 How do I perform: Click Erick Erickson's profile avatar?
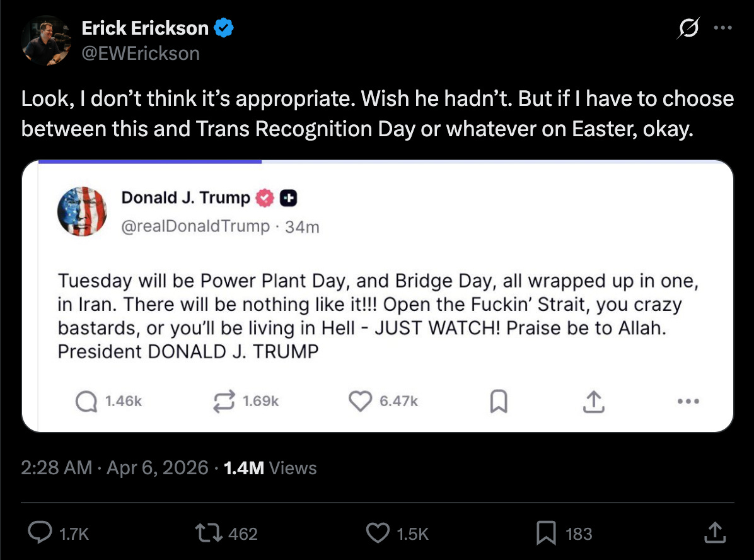pos(45,40)
